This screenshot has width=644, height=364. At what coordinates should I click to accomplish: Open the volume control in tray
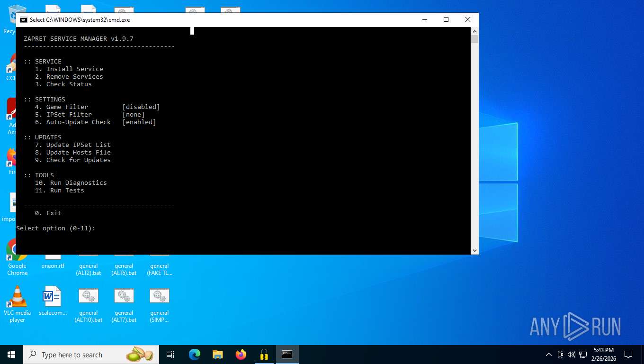[x=571, y=355]
